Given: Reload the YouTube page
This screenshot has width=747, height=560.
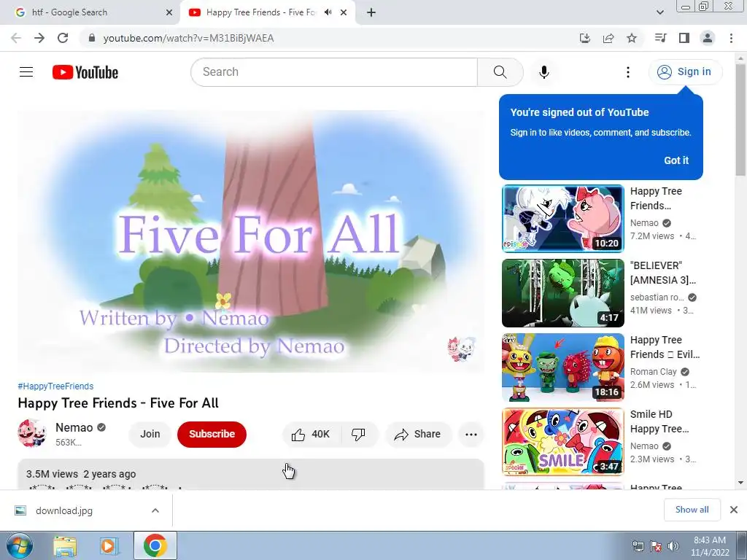Looking at the screenshot, I should 63,38.
